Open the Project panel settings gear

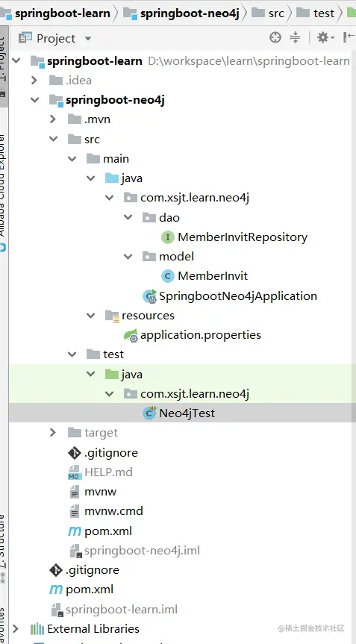tap(323, 38)
